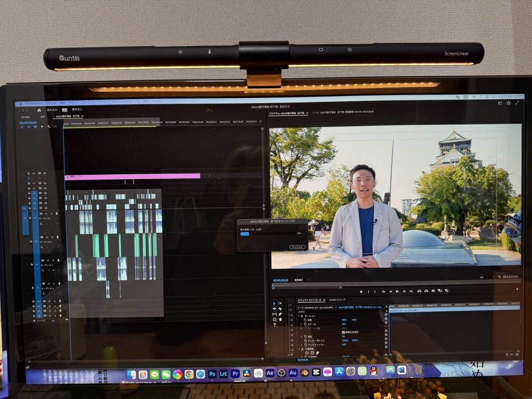The image size is (532, 399).
Task: Open Adobe Audition from the Dock
Action: pyautogui.click(x=293, y=373)
